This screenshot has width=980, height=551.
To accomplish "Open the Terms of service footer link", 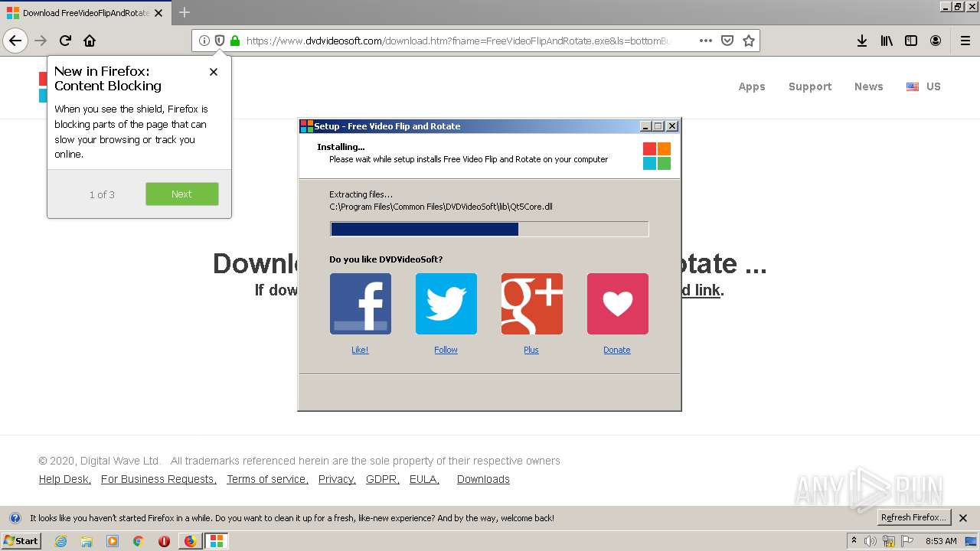I will (x=267, y=479).
